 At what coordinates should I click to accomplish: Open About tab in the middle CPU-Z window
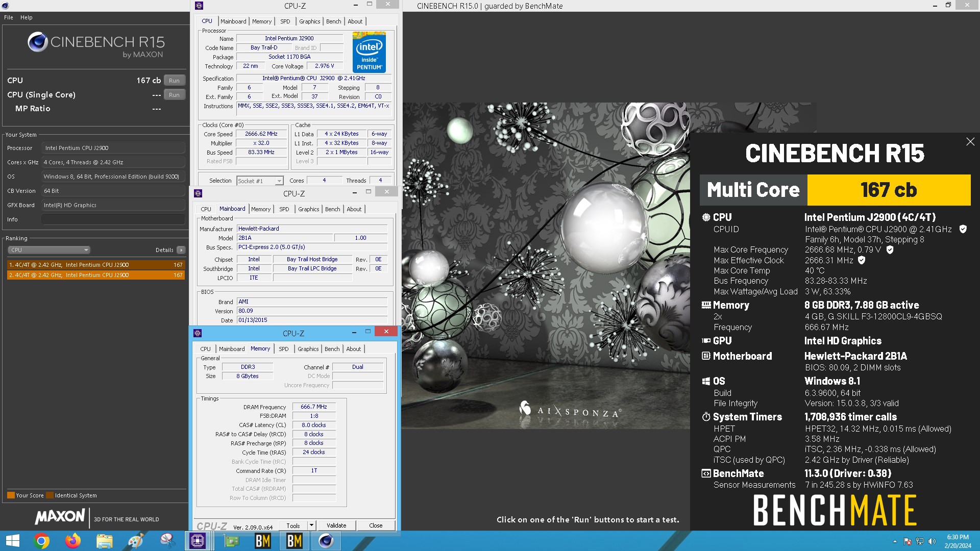354,209
